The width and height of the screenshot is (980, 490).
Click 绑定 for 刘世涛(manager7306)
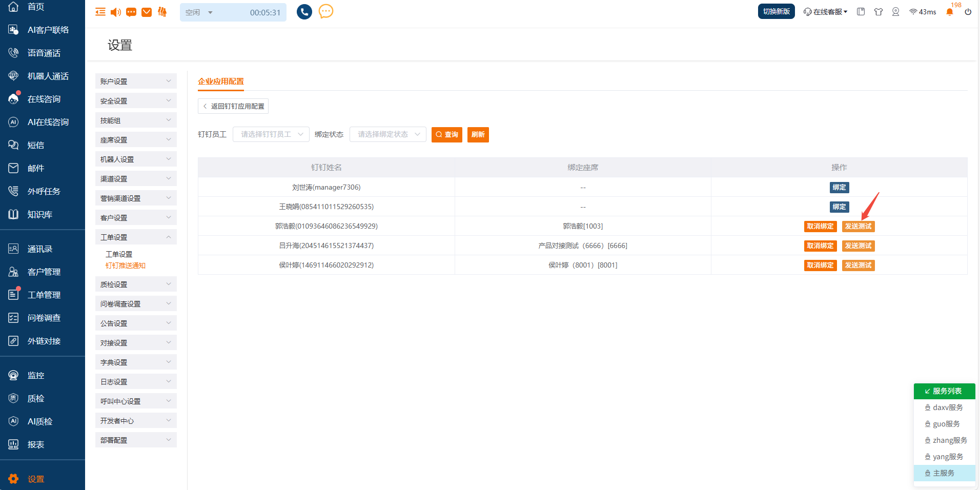pos(840,188)
